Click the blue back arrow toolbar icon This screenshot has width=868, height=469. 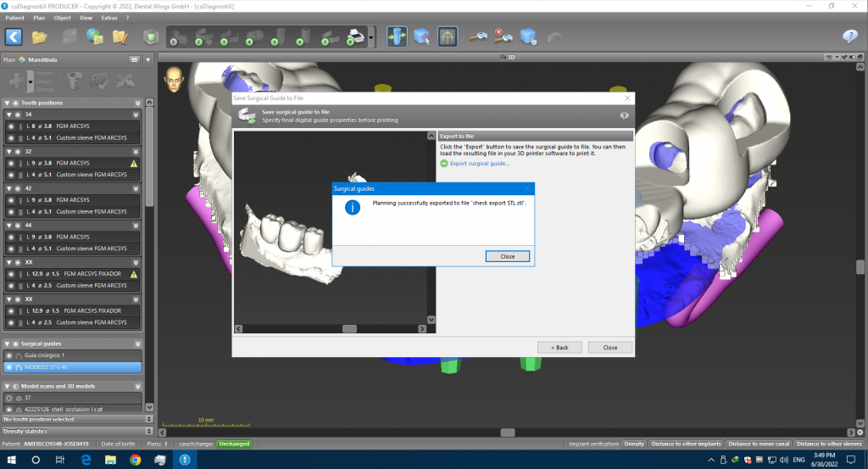[14, 36]
